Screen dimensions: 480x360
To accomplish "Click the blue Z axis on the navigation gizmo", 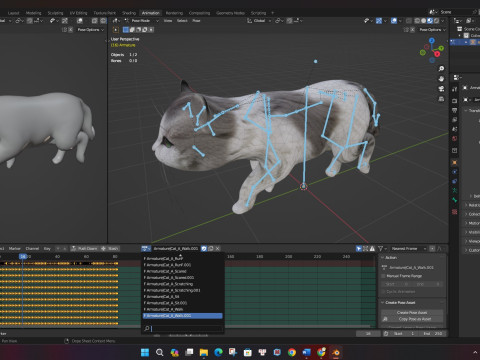I will (432, 41).
